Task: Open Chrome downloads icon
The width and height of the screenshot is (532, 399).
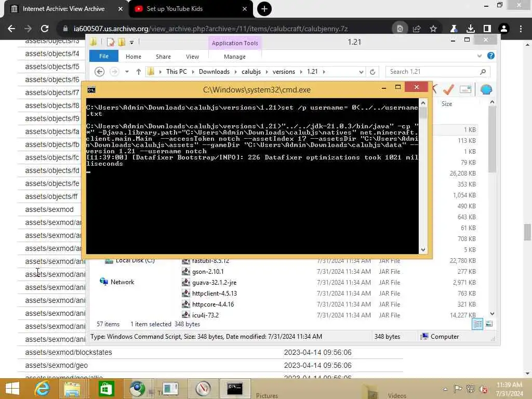Action: [x=470, y=29]
